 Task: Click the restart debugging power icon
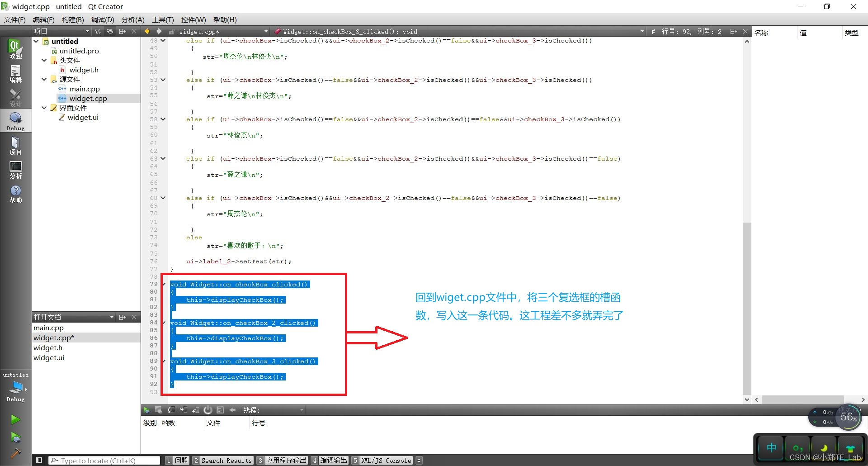[208, 410]
